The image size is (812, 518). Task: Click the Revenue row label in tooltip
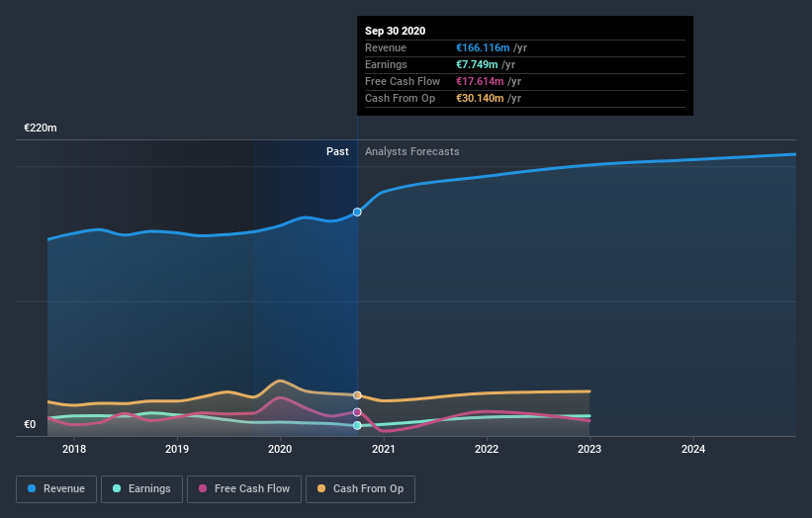coord(386,47)
